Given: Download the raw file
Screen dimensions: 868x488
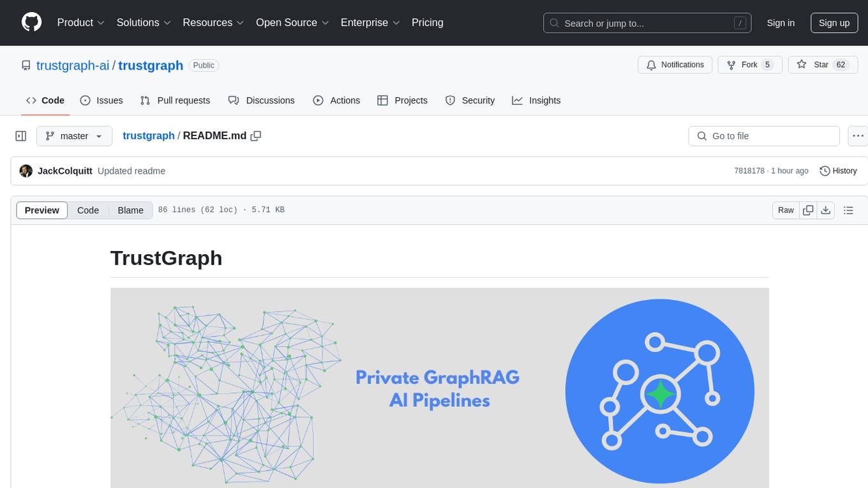Looking at the screenshot, I should [826, 210].
